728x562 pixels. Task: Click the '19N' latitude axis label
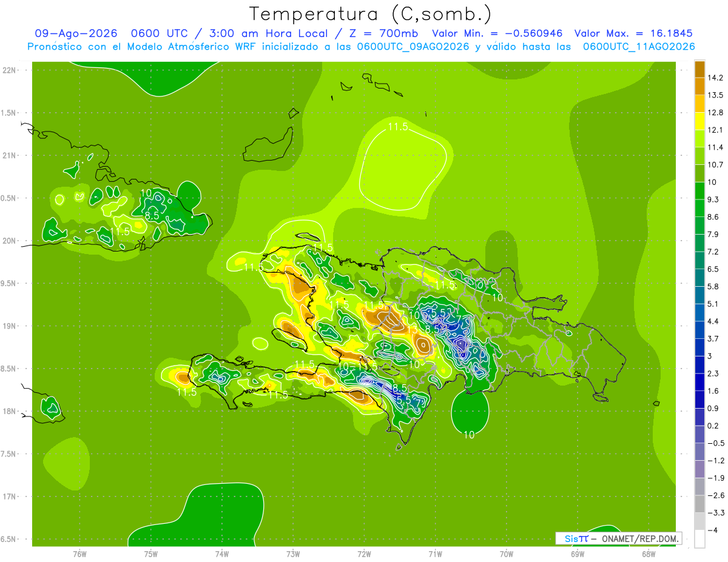click(10, 326)
